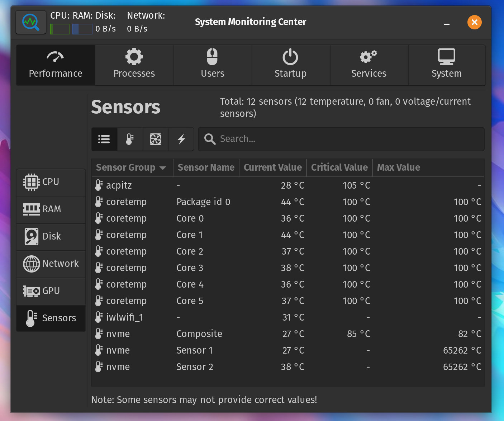Switch to the Processes tab
Screen dimensions: 504x421
[134, 65]
